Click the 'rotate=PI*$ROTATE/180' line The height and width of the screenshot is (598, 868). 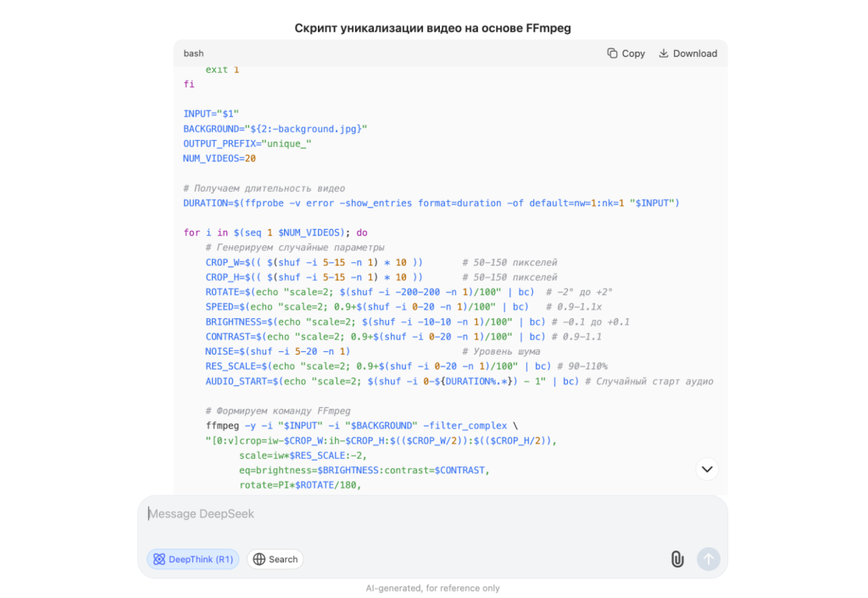(x=300, y=485)
